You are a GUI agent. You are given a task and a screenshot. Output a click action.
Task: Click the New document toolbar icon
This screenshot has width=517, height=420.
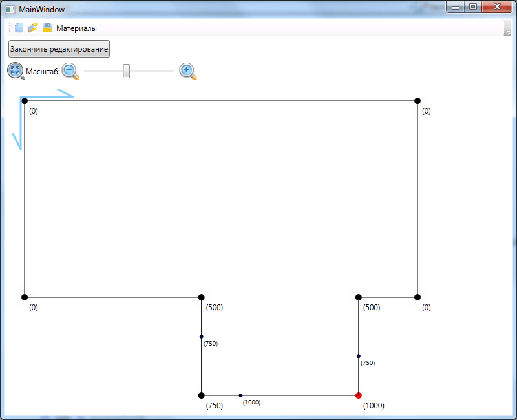click(19, 28)
